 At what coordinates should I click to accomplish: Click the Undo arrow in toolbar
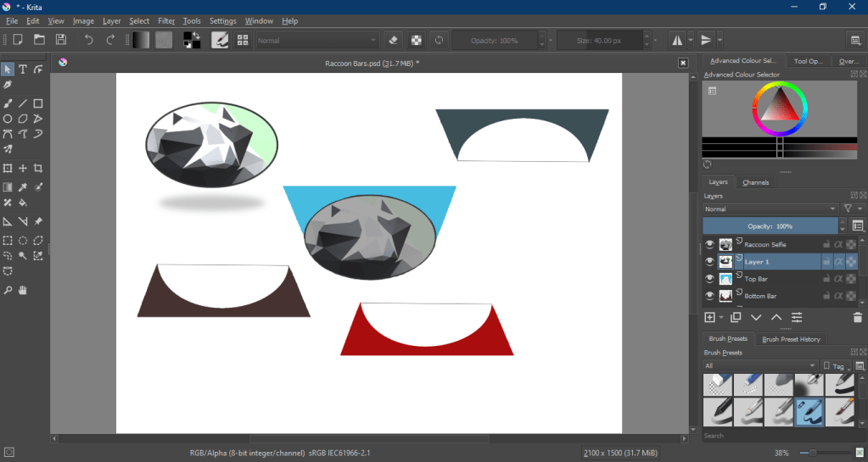pos(88,40)
